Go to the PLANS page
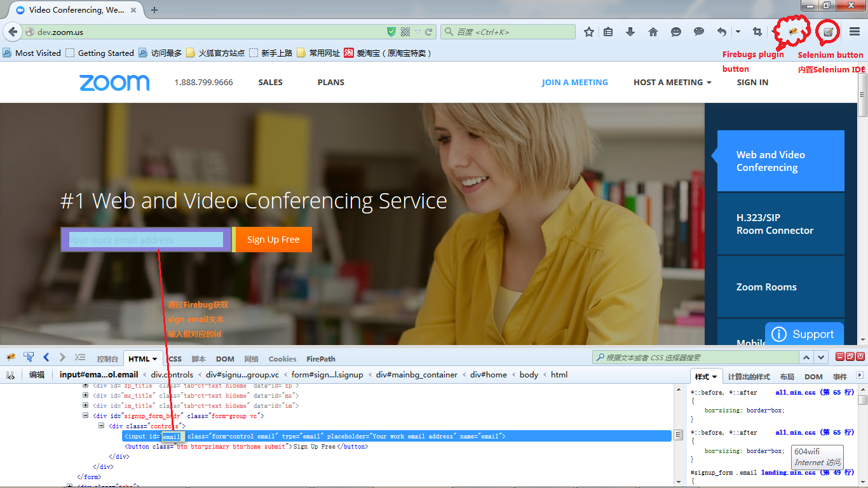 coord(331,82)
